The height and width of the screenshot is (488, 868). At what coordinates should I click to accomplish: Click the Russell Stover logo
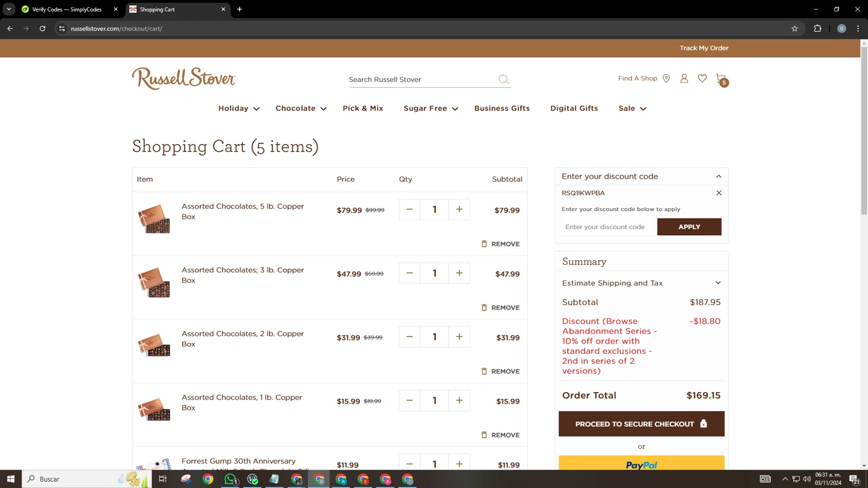tap(183, 78)
